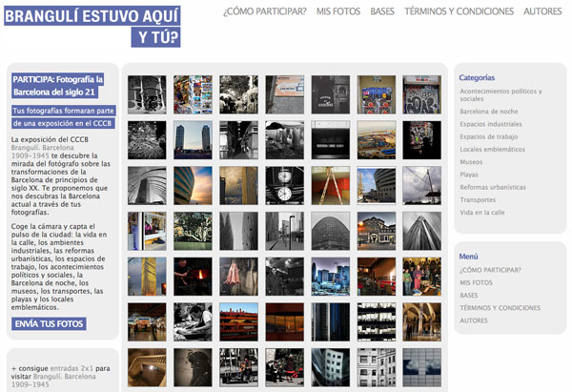Image resolution: width=572 pixels, height=392 pixels.
Task: Open the Museos category link
Action: pyautogui.click(x=471, y=162)
